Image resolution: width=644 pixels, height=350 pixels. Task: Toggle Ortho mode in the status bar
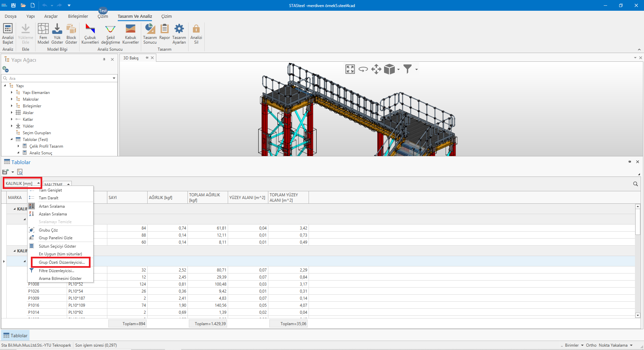point(591,345)
